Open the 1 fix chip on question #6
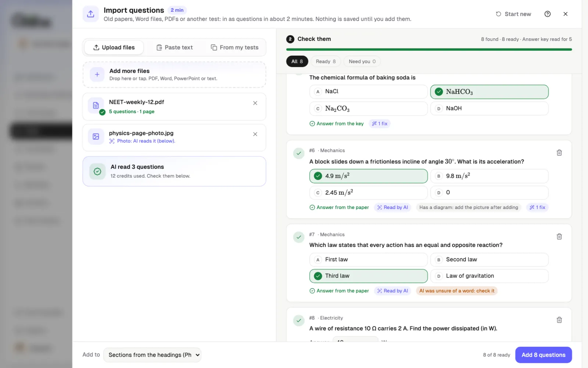 (537, 208)
